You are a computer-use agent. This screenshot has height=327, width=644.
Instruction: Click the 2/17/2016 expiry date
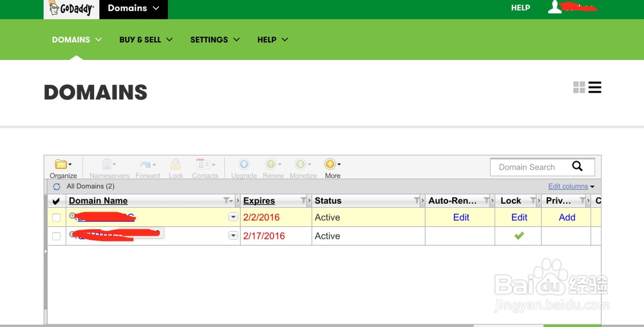[263, 236]
